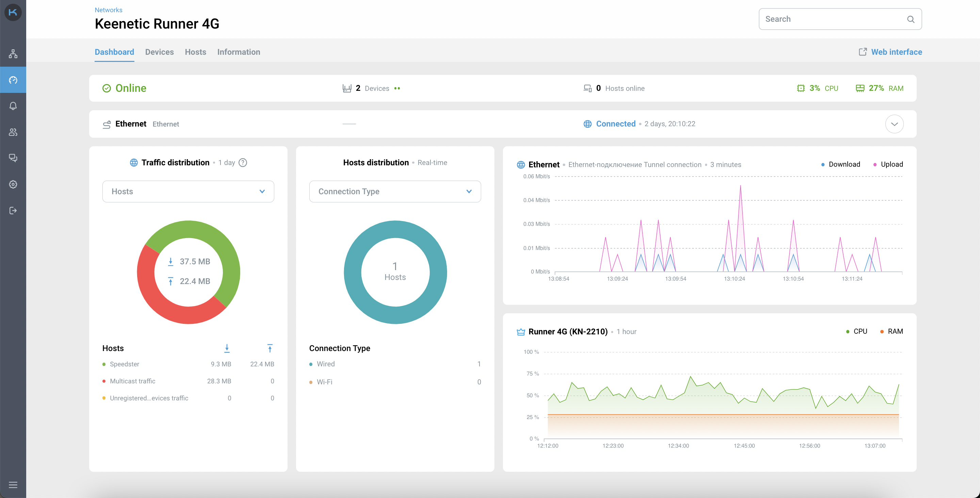Open the Connection Type dropdown
The height and width of the screenshot is (498, 980).
click(x=395, y=192)
